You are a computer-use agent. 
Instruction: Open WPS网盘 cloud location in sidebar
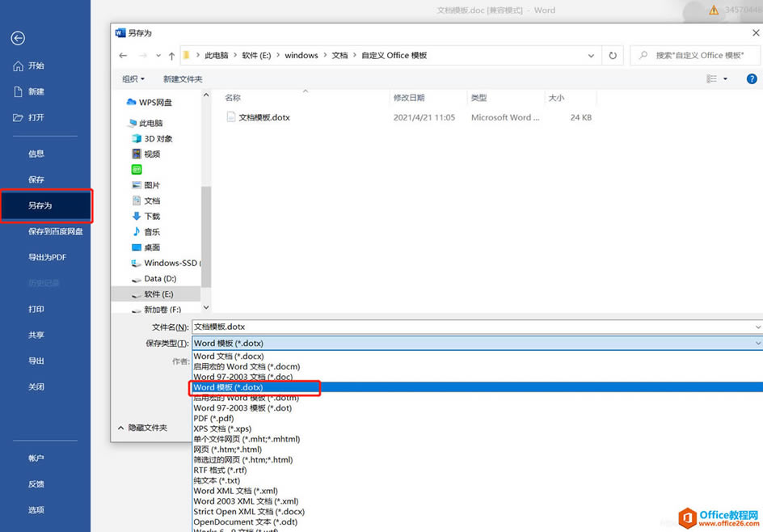tap(157, 103)
